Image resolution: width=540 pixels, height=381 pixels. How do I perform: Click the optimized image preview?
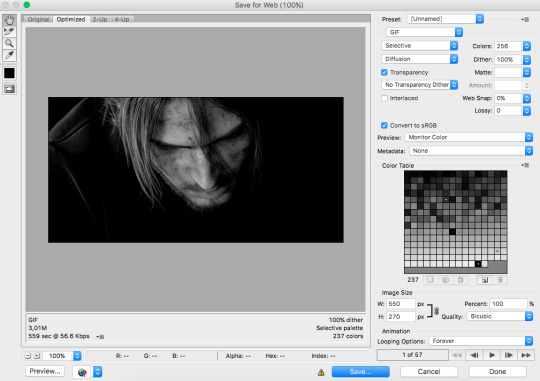(x=196, y=170)
